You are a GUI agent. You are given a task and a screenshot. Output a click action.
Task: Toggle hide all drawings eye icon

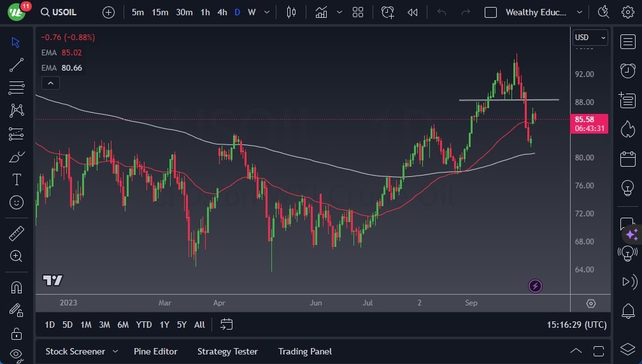17,354
